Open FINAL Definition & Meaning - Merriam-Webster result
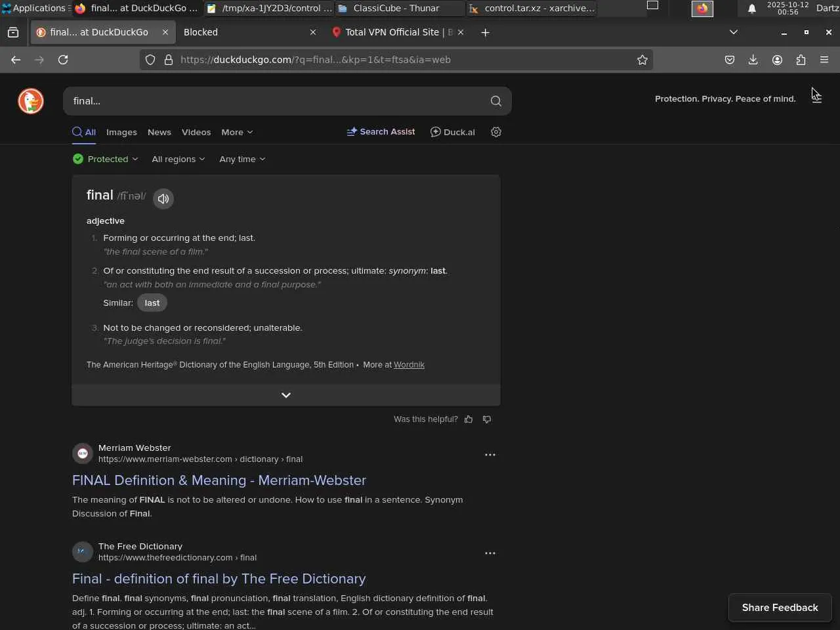This screenshot has width=840, height=630. point(219,480)
